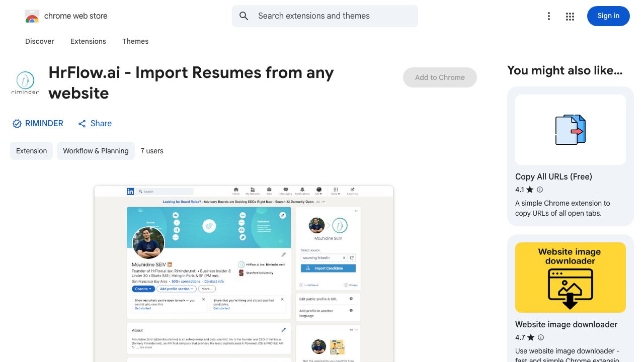Click the 'You might also like…' heading
644x362 pixels.
click(565, 70)
